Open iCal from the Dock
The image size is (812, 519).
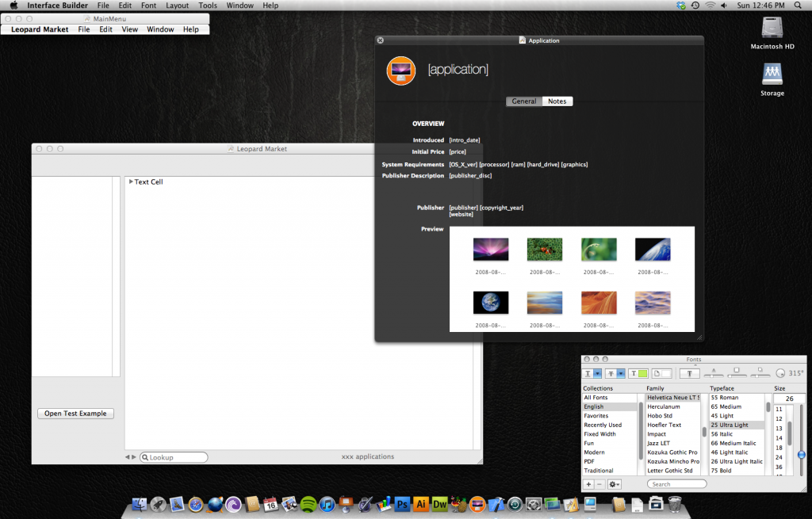(271, 504)
